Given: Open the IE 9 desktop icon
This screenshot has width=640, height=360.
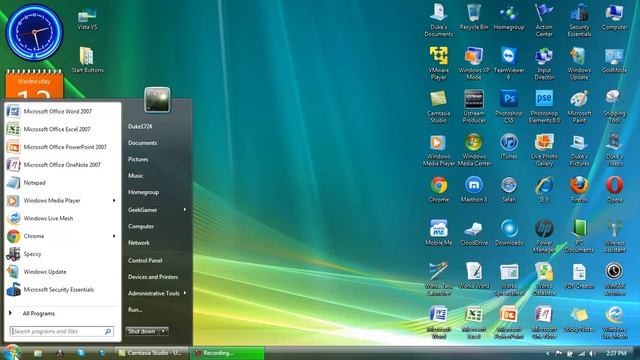Looking at the screenshot, I should pyautogui.click(x=544, y=189).
